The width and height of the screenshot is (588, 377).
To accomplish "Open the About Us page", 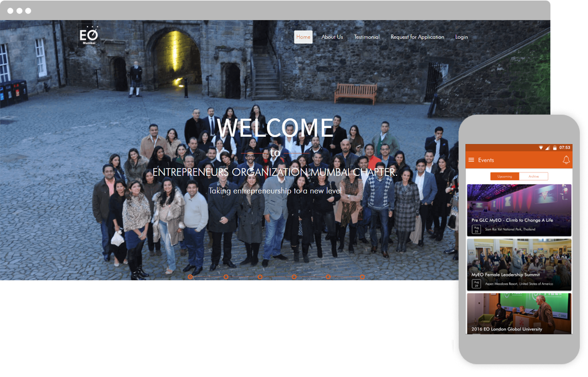I will tap(332, 37).
